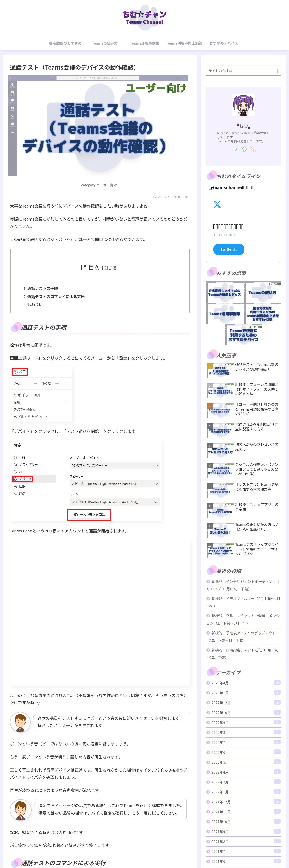Open 働き方改革を成功させるための recommended thumbnail
Image resolution: width=289 pixels, height=868 pixels.
click(x=262, y=313)
